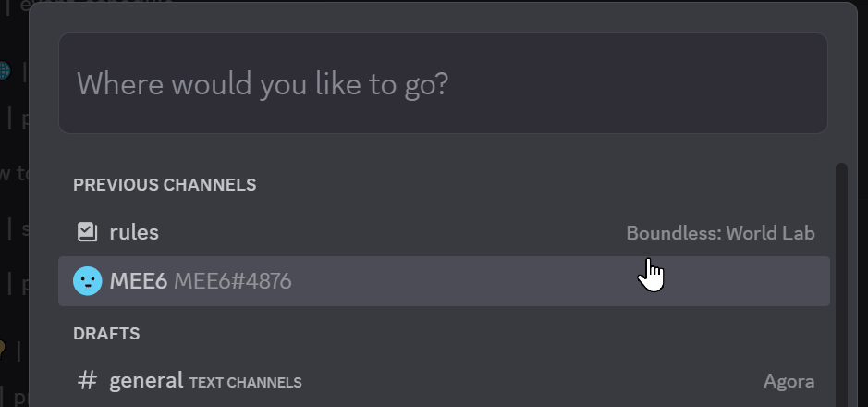Click the Boundless: World Lab server label
868x407 pixels.
[720, 233]
